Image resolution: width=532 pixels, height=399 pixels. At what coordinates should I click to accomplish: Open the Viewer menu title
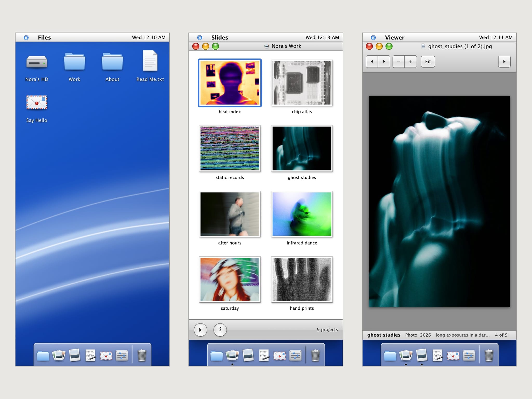point(395,37)
